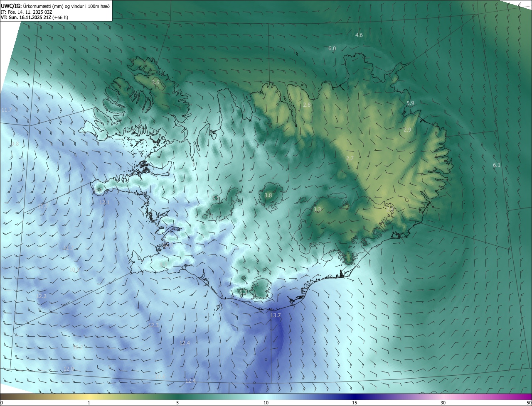The height and width of the screenshot is (406, 532).
Task: Select the 13.7 precipitation value off the south coast
Action: [x=276, y=316]
